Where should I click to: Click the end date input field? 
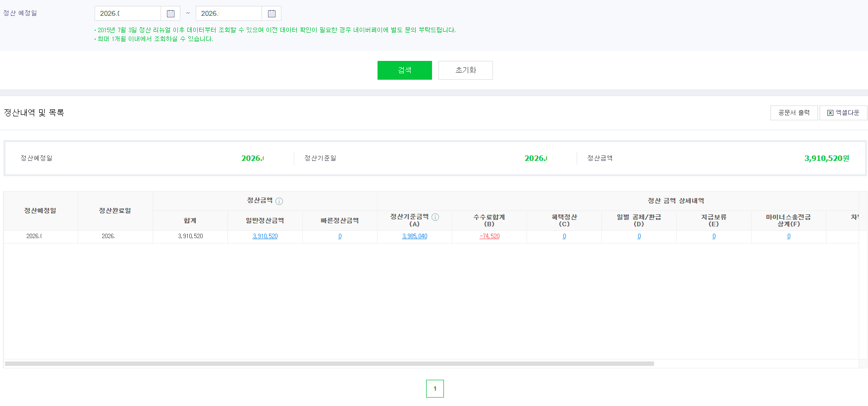[x=229, y=13]
